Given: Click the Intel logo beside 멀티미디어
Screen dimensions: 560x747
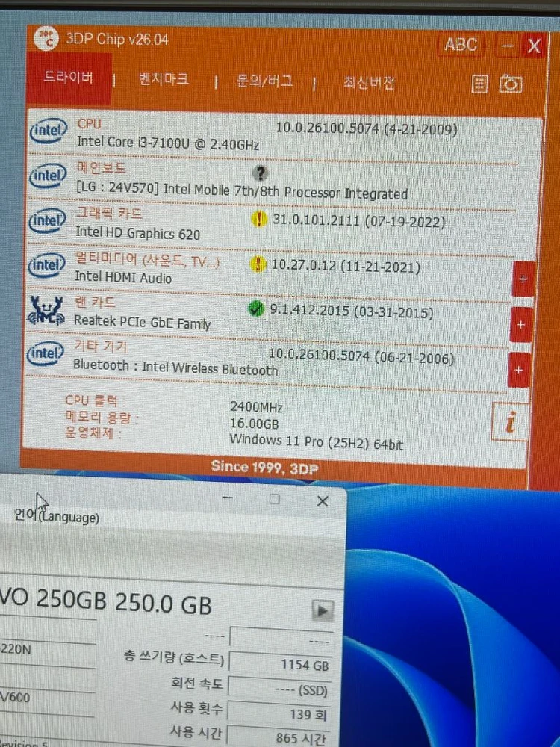Looking at the screenshot, I should [x=46, y=264].
